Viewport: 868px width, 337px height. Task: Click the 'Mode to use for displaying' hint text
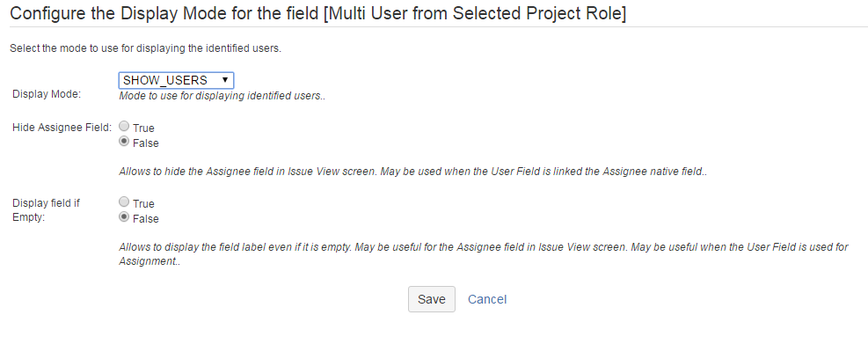(222, 96)
